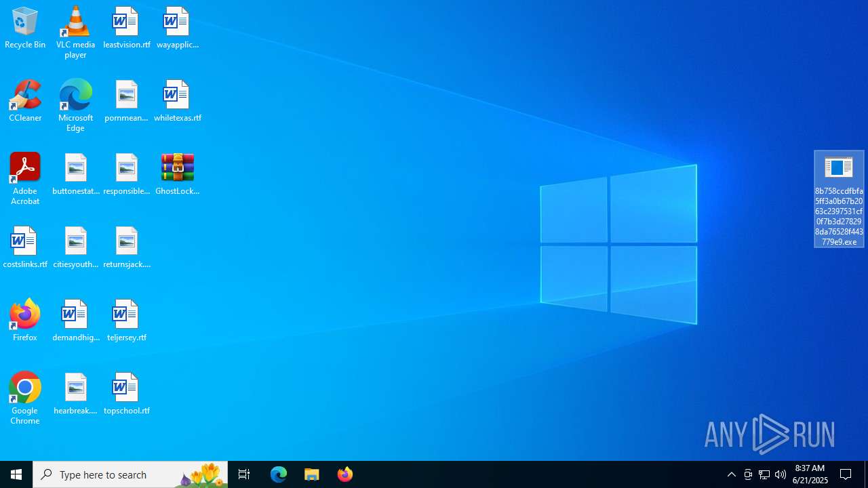Select the wayapplic... Word document

(177, 28)
